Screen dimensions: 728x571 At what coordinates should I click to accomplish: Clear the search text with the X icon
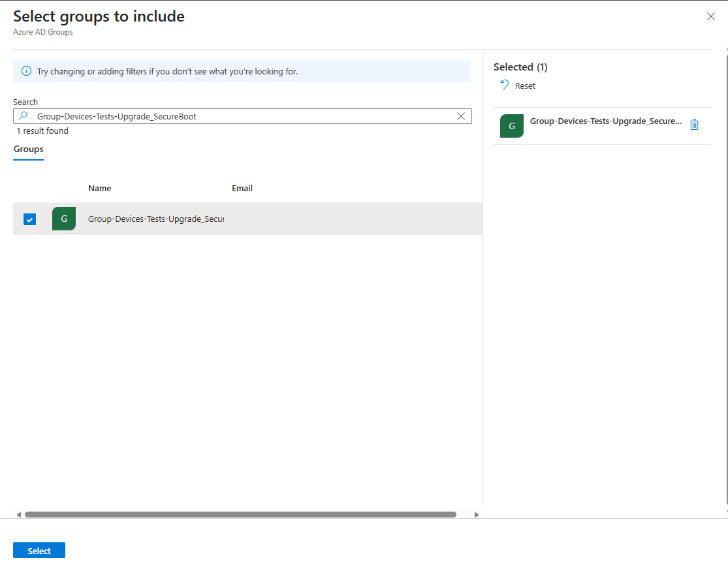[x=461, y=116]
